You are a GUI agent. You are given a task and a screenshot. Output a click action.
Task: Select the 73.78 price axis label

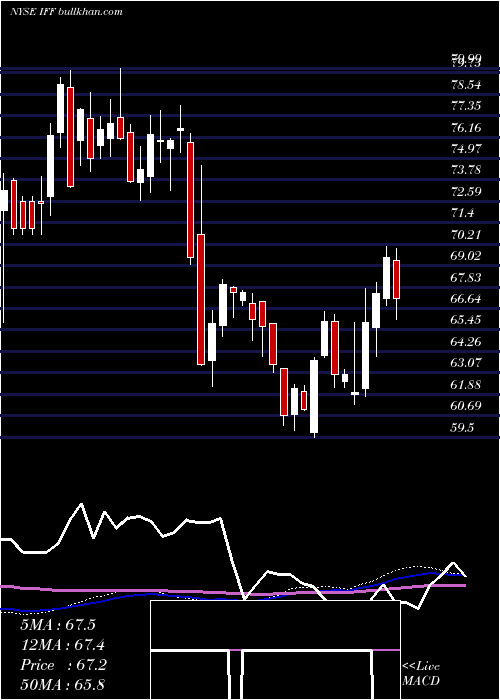pos(466,170)
